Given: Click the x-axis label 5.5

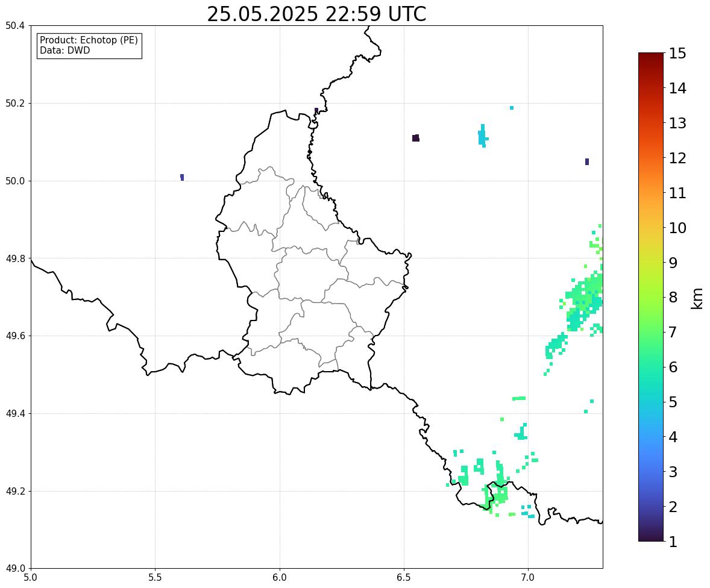Looking at the screenshot, I should pyautogui.click(x=156, y=578).
